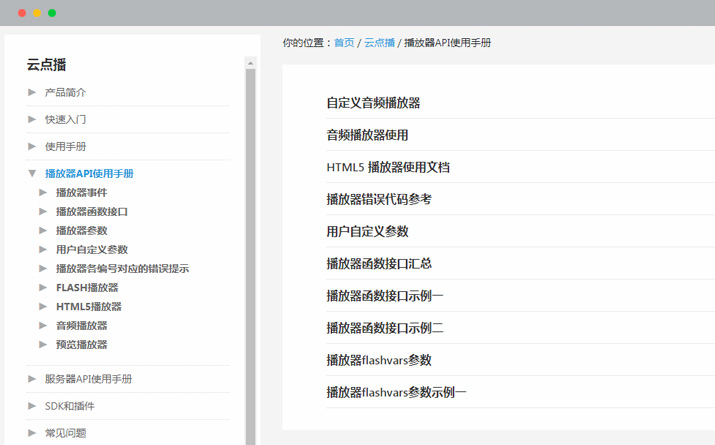The width and height of the screenshot is (715, 445).
Task: Click the 首页 breadcrumb link
Action: click(x=344, y=43)
